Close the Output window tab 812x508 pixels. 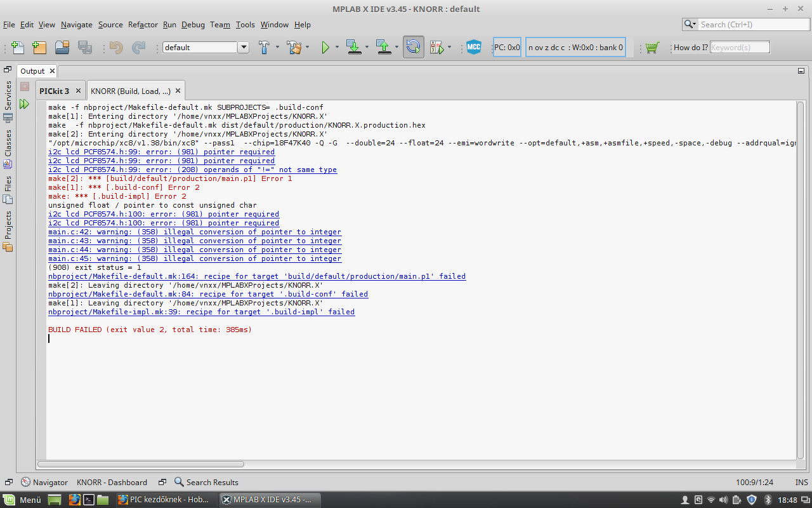pos(52,71)
